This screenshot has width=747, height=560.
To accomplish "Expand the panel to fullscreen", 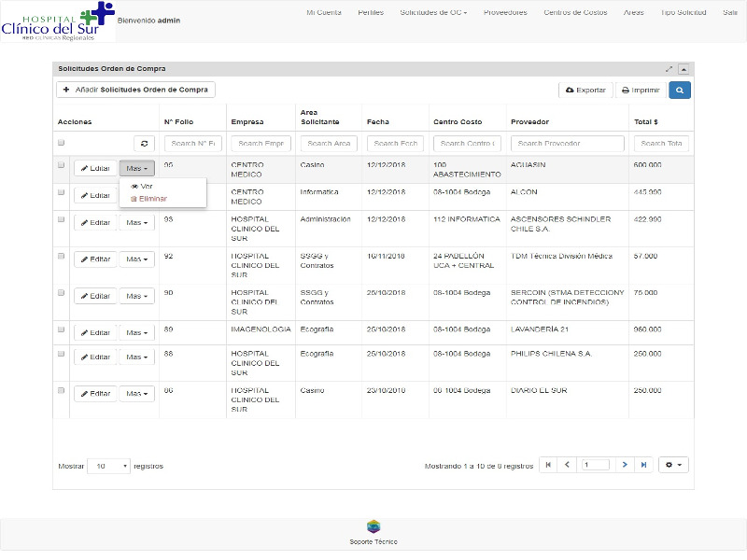I will pos(669,69).
